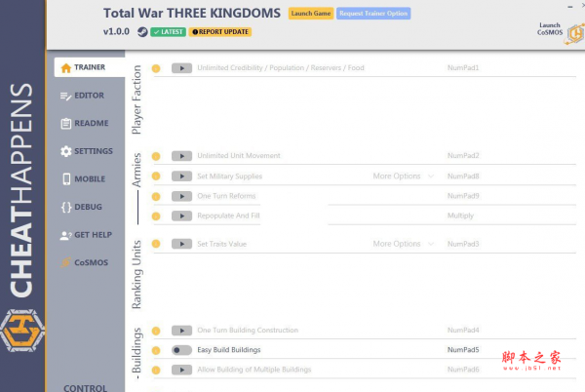This screenshot has height=392, width=585.
Task: Click the NumPad4 hotkey label
Action: pos(463,331)
